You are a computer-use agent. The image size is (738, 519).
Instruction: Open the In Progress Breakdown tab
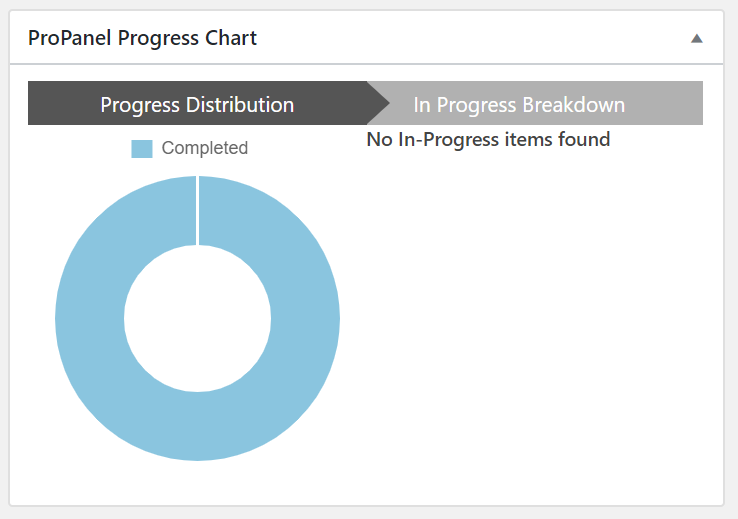click(535, 103)
